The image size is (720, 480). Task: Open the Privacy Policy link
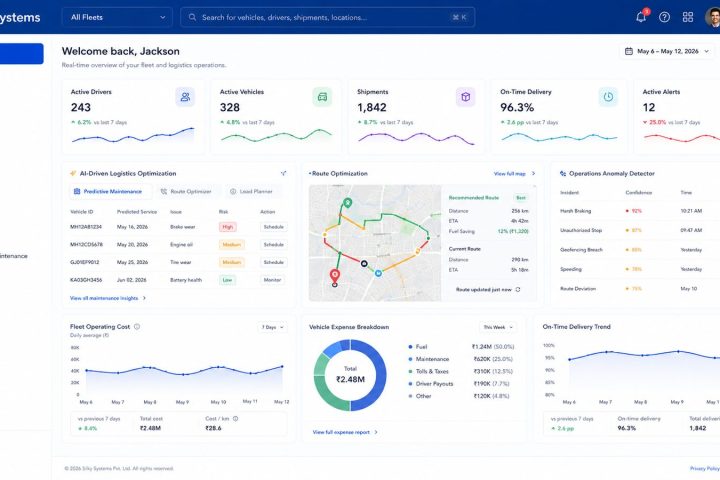tap(704, 469)
